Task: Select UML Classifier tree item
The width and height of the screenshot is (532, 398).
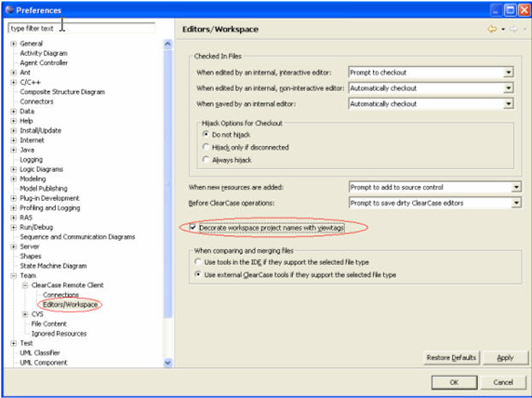Action: click(x=40, y=352)
